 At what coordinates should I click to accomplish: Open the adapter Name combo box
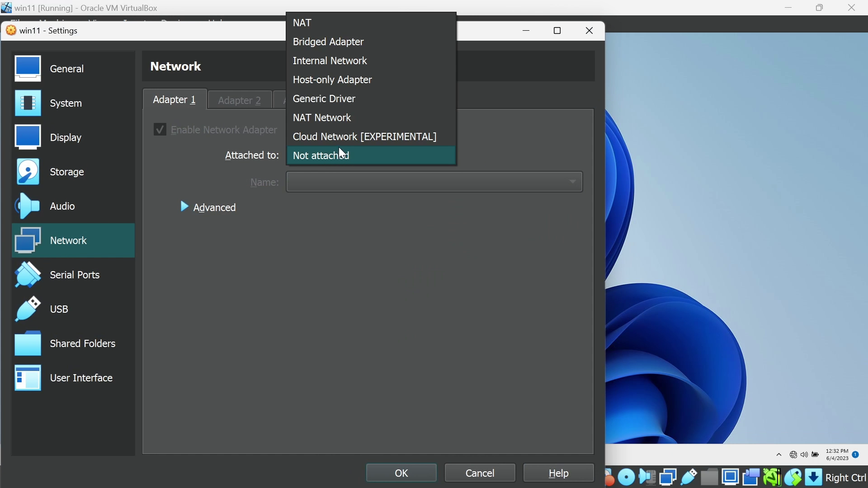[x=434, y=182]
